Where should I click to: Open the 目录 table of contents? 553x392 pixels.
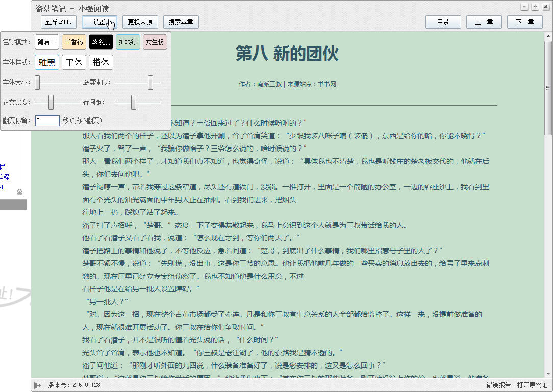pos(443,22)
